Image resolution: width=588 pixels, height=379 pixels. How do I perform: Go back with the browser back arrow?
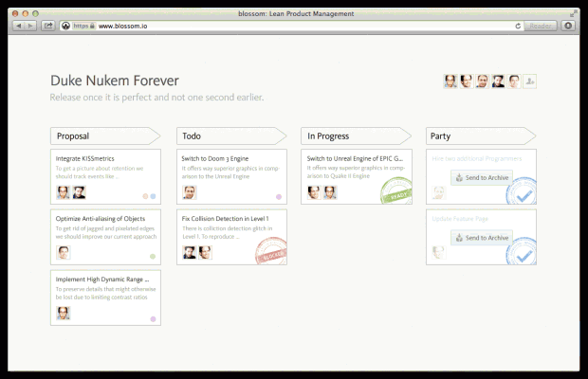click(18, 26)
